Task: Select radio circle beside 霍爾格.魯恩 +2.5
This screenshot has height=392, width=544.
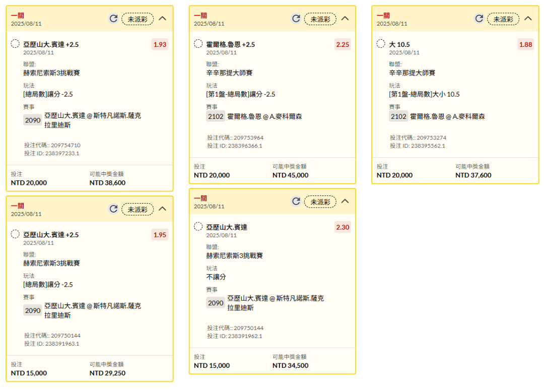Action: coord(198,44)
